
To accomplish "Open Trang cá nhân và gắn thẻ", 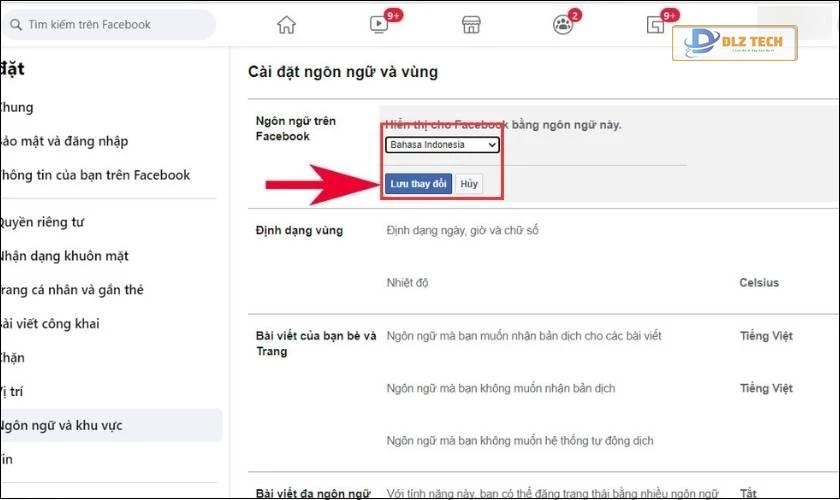I will point(72,290).
